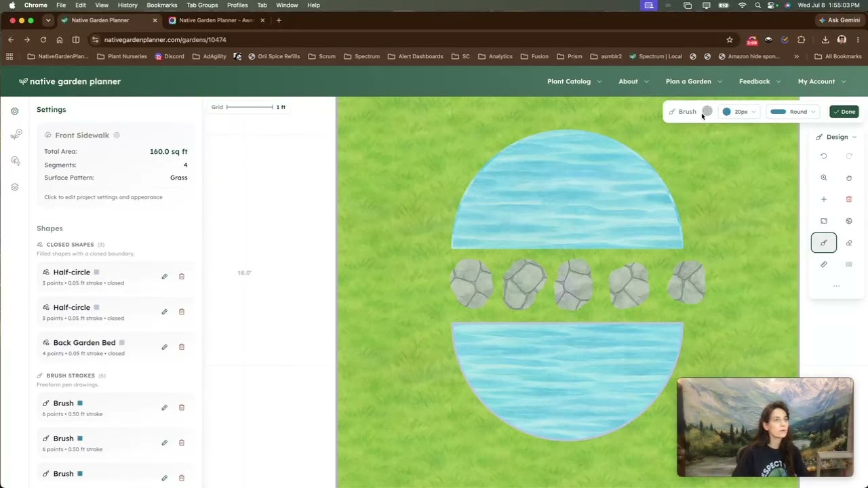The image size is (868, 488).
Task: Click the plus add tool
Action: click(824, 199)
